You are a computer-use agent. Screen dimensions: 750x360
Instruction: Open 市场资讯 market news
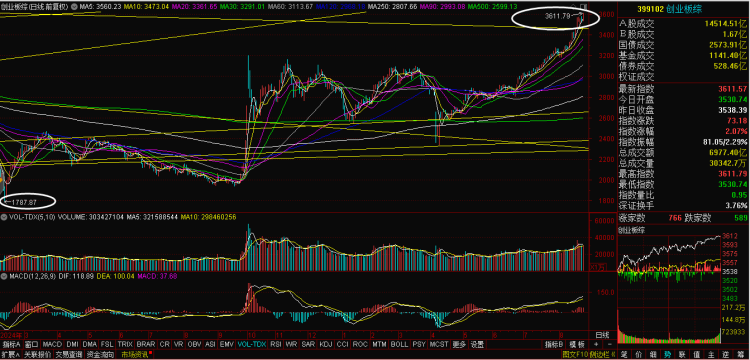tap(133, 355)
